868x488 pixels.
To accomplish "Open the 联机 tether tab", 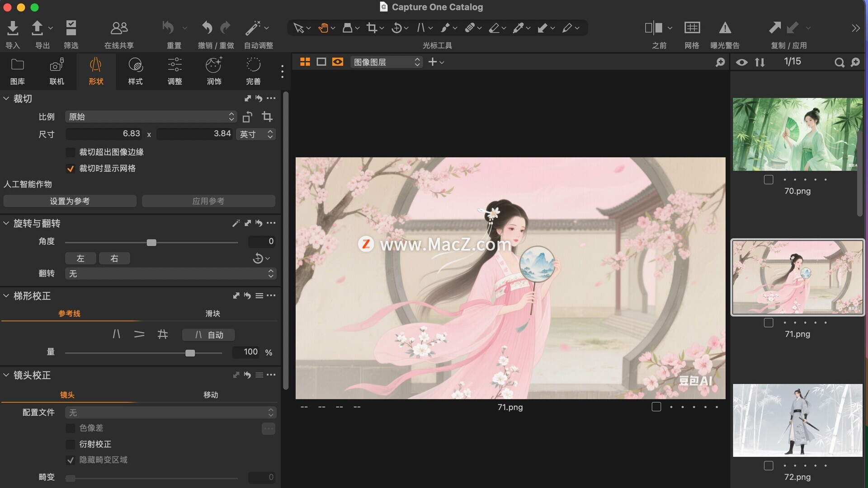I will pyautogui.click(x=57, y=71).
